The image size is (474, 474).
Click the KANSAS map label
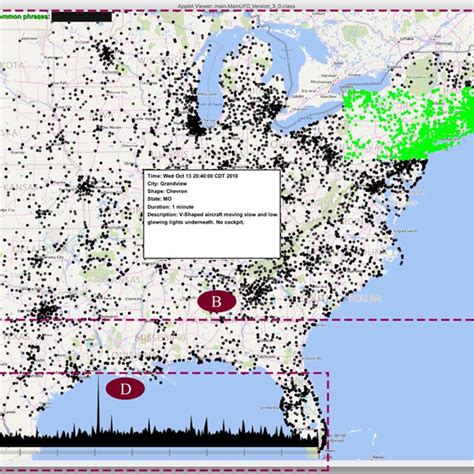(21, 187)
